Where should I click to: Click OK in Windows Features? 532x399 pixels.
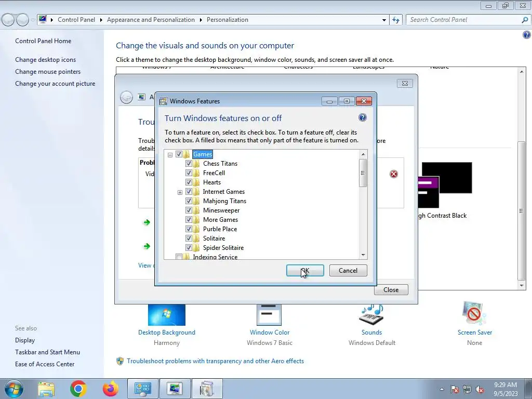click(305, 270)
